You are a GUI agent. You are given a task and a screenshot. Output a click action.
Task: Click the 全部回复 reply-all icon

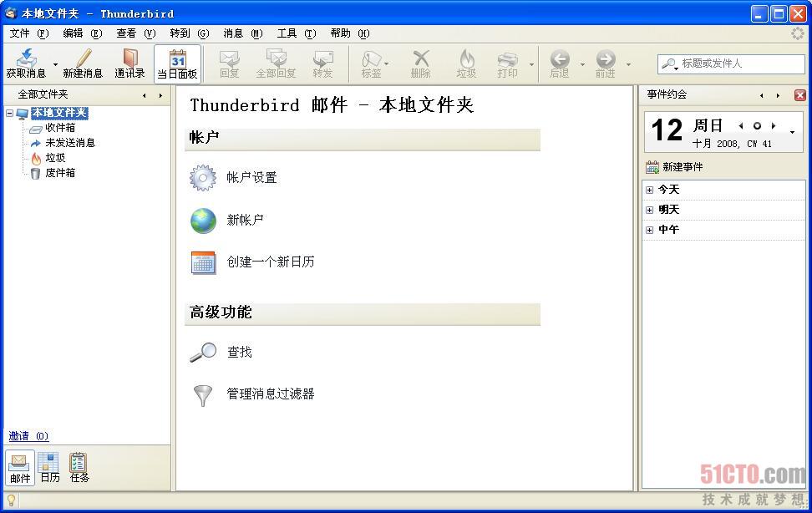(276, 58)
